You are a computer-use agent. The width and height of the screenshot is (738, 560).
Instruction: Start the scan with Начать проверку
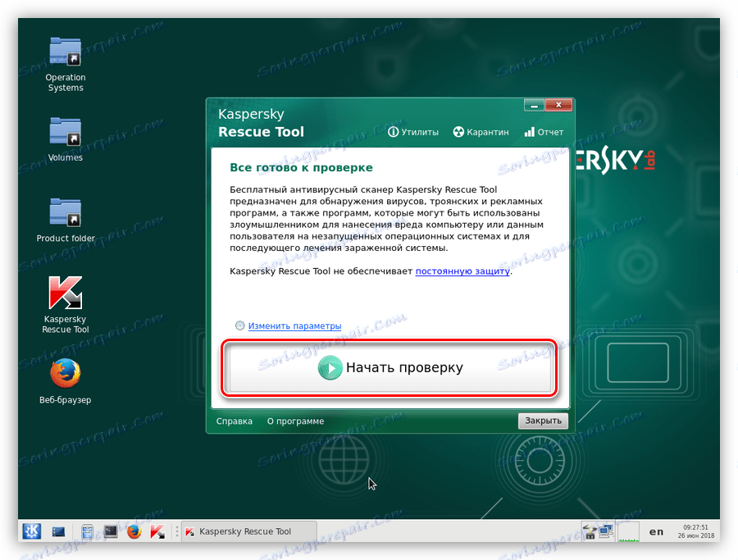click(x=389, y=368)
